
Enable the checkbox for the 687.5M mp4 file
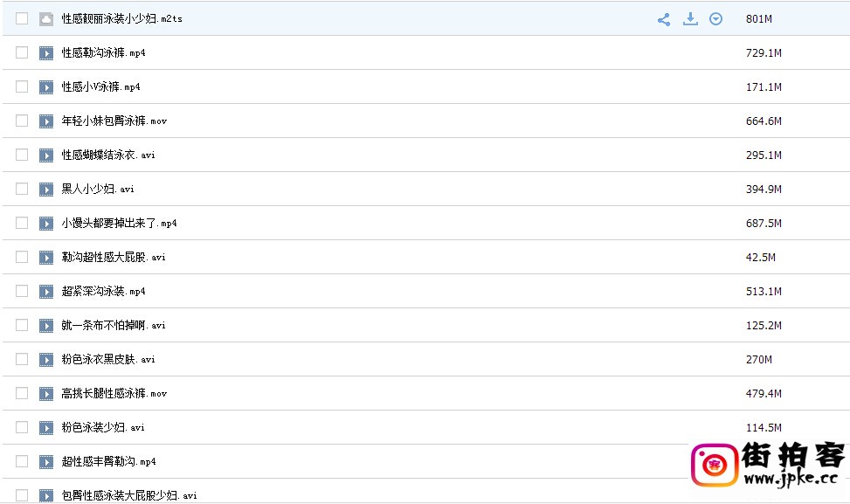click(x=22, y=224)
